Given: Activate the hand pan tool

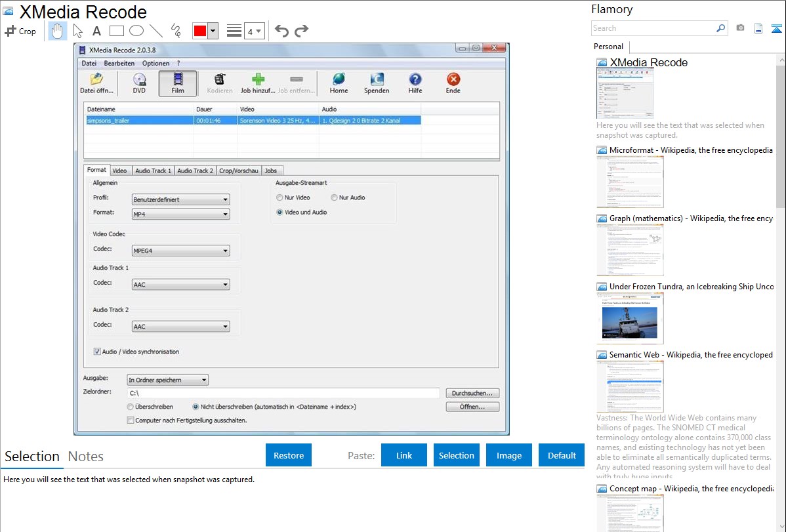Looking at the screenshot, I should click(58, 31).
